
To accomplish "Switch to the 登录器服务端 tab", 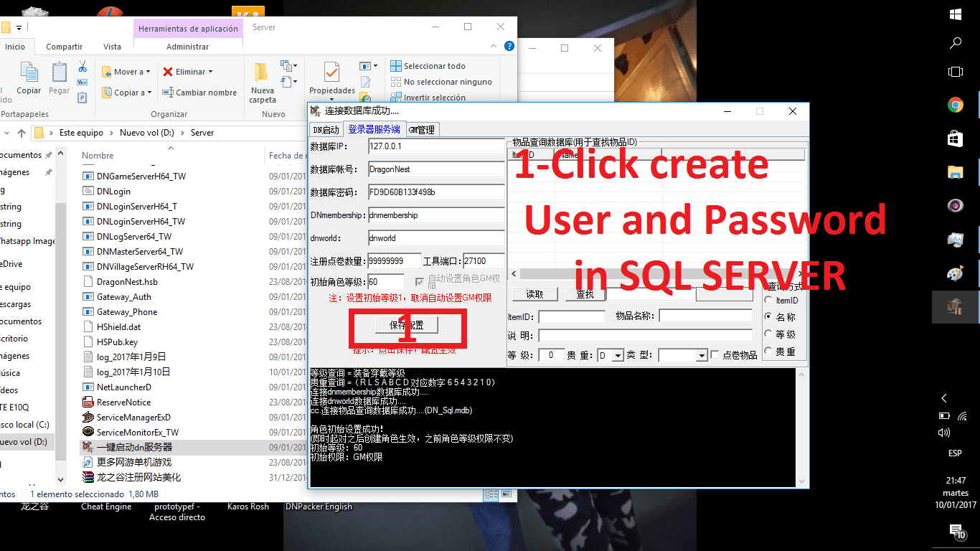I will click(x=374, y=129).
